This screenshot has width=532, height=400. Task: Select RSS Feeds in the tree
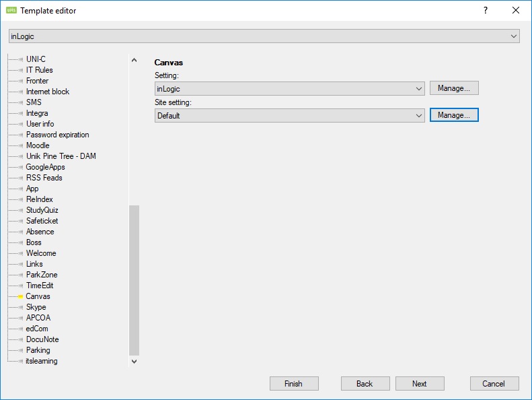(x=44, y=178)
